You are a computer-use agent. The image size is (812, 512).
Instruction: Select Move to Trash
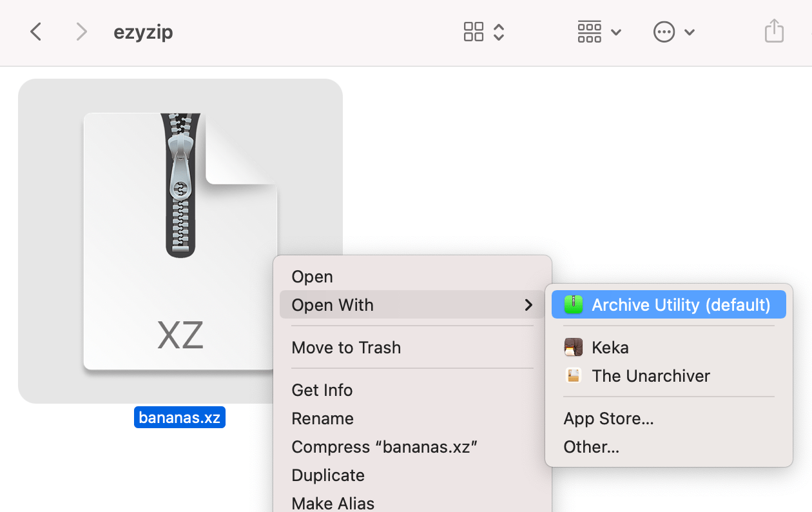346,347
